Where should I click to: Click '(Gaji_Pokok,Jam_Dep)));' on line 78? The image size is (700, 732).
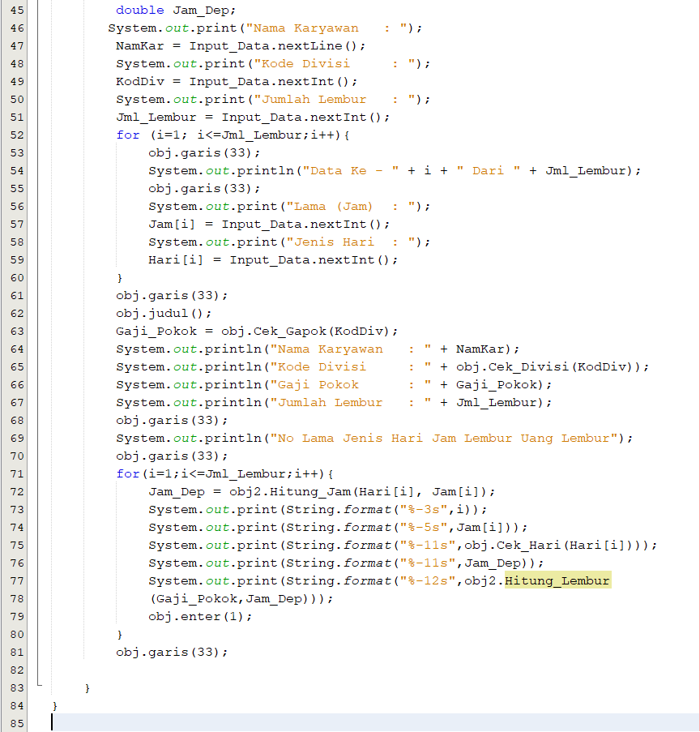click(x=241, y=598)
